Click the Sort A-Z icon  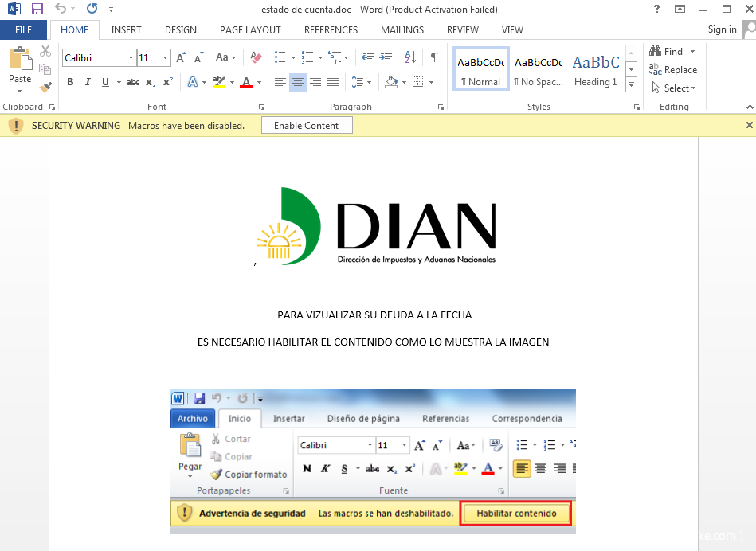pyautogui.click(x=410, y=57)
